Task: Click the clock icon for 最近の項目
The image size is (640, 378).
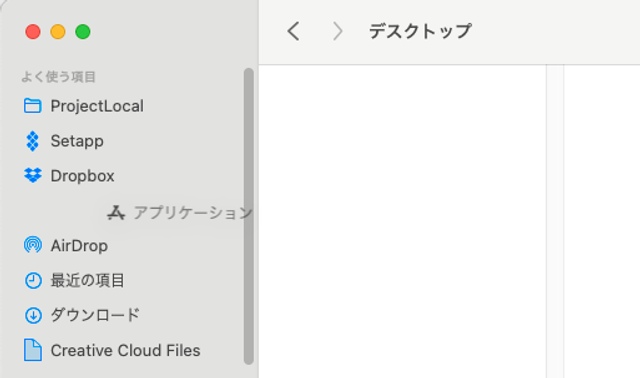Action: click(33, 280)
